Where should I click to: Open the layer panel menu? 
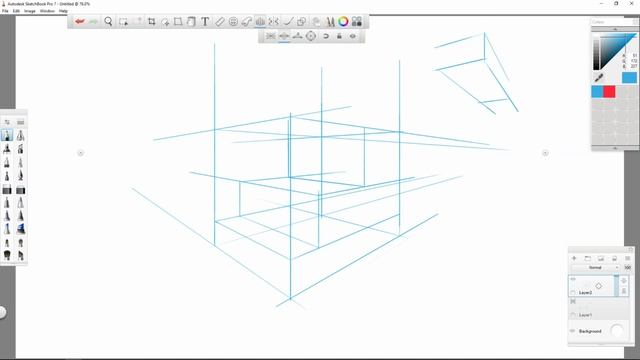pos(628,258)
